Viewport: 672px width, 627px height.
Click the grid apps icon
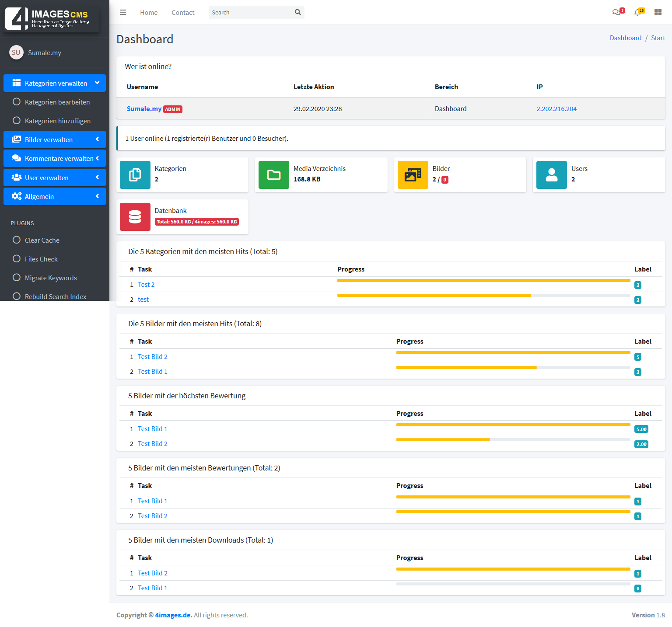[658, 12]
